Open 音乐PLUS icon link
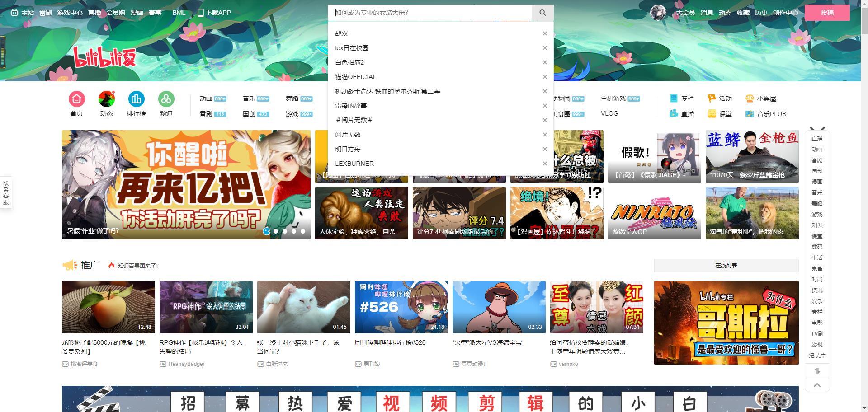 coord(766,114)
